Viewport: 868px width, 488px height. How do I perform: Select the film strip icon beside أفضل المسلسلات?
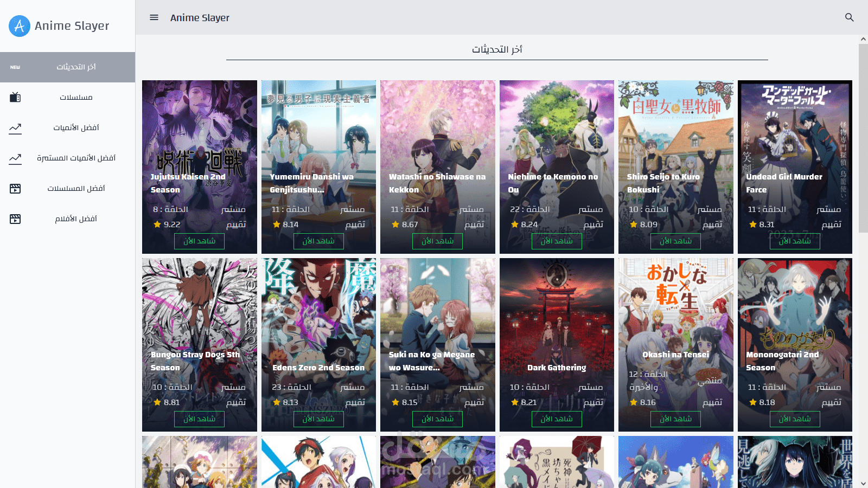tap(15, 188)
